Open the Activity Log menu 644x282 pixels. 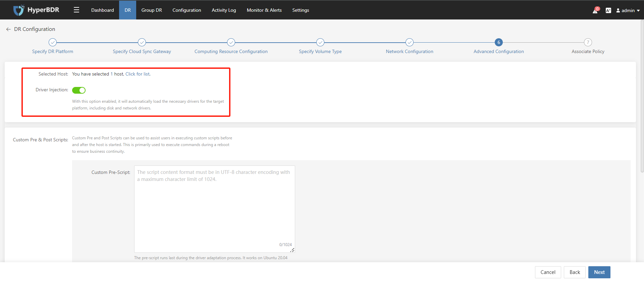click(x=224, y=10)
